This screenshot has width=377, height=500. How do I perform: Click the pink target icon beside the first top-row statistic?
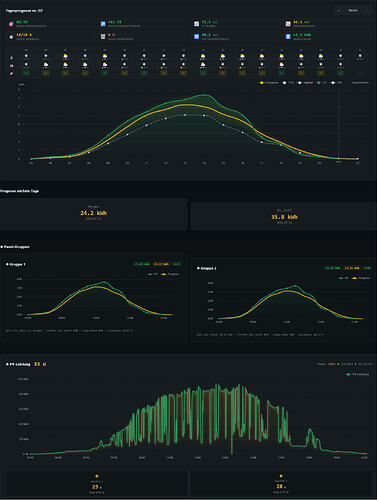click(x=11, y=24)
